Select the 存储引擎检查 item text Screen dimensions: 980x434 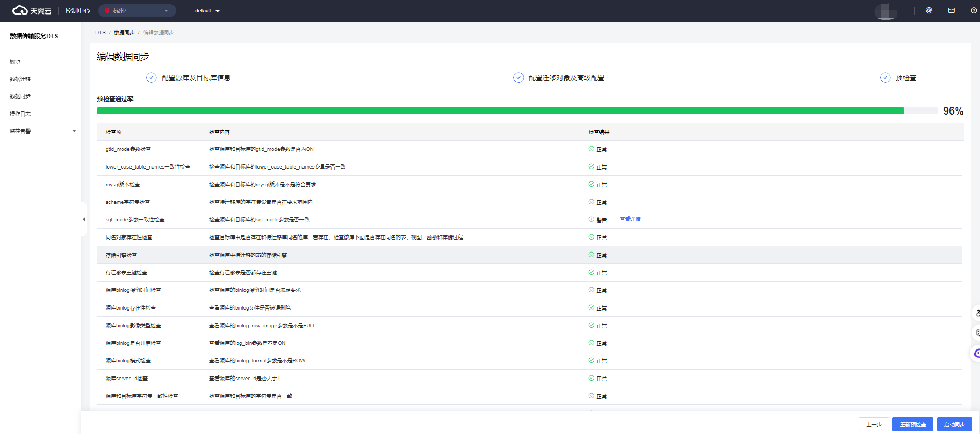click(121, 255)
